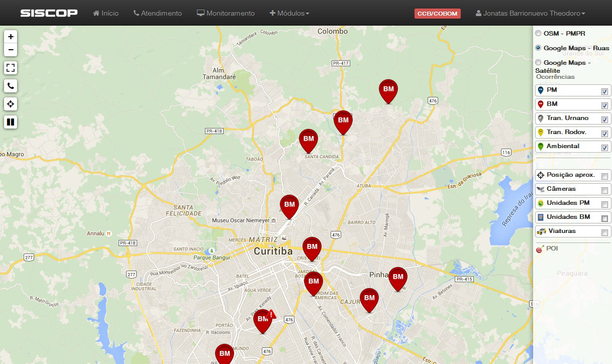Click the map zoom out minus button
This screenshot has width=612, height=364.
(11, 50)
